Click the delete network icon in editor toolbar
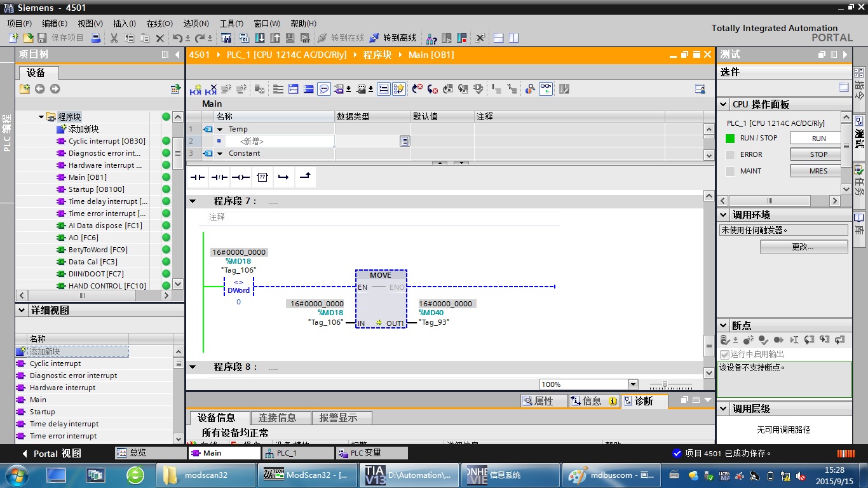This screenshot has height=488, width=868. 211,89
